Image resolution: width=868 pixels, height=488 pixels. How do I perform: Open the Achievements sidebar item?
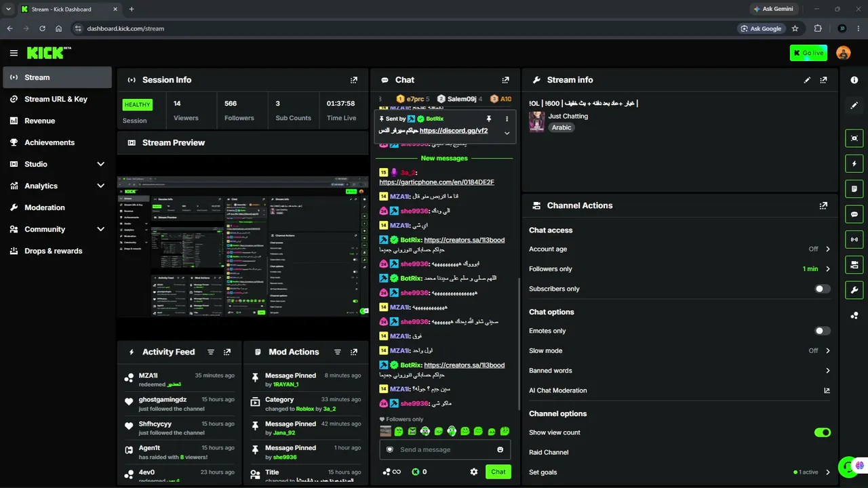(57, 142)
